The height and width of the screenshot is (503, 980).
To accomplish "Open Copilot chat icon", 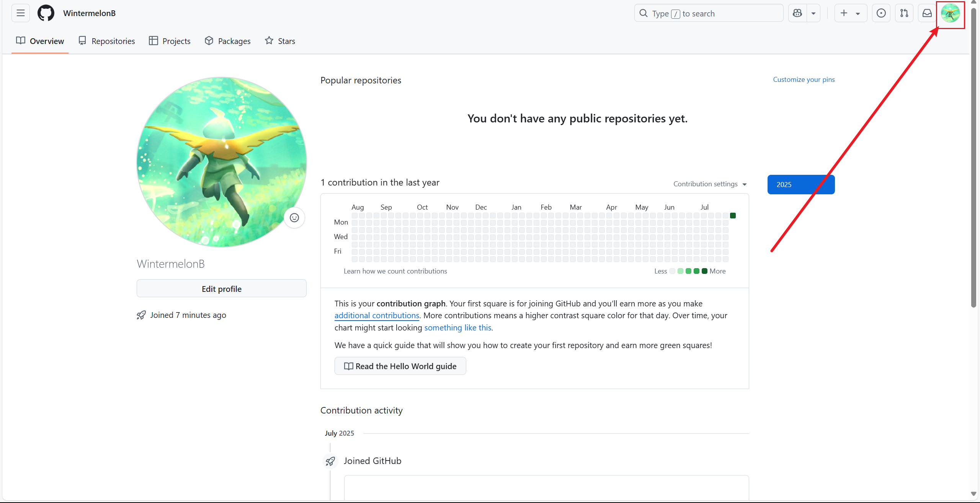I will [797, 13].
